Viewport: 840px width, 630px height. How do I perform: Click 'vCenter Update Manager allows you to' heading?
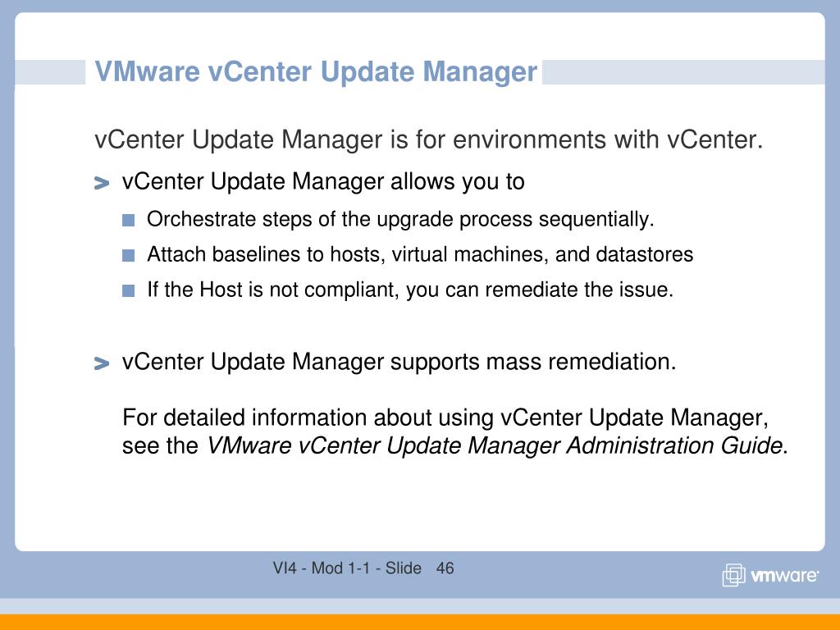click(323, 182)
